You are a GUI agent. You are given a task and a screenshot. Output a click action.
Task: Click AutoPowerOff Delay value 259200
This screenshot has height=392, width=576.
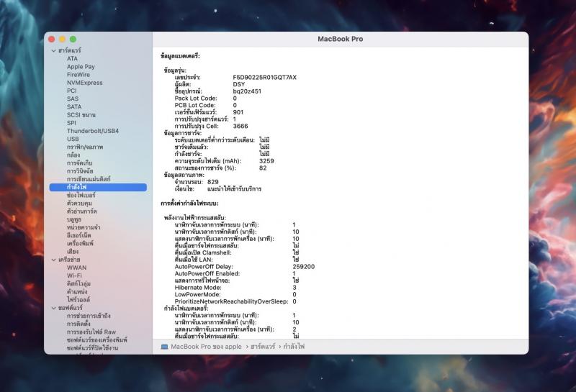click(303, 267)
